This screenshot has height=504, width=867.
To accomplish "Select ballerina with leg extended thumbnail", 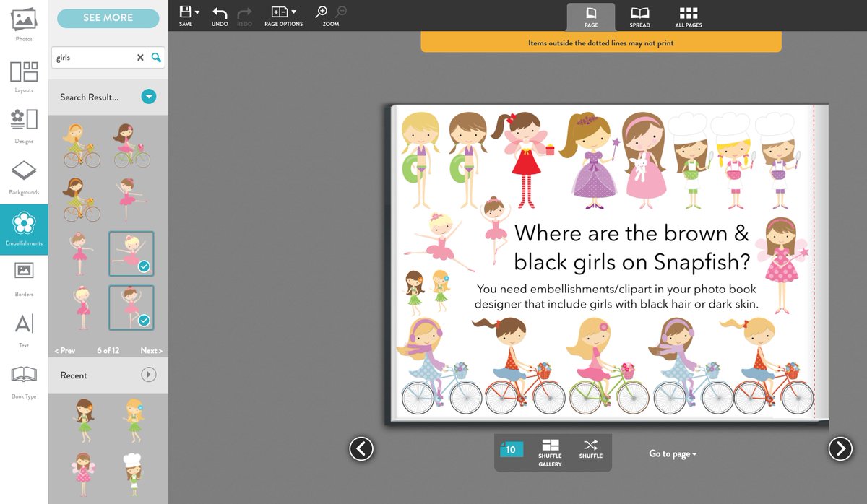I will 131,199.
